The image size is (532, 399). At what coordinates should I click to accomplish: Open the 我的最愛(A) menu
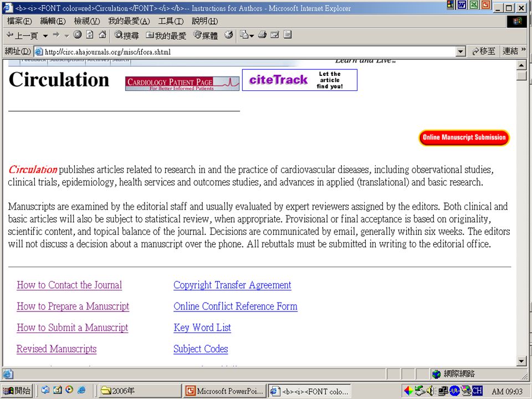tap(129, 22)
